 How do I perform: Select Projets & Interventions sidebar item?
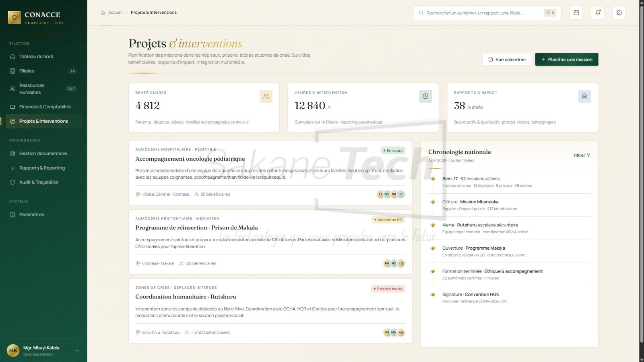click(43, 121)
